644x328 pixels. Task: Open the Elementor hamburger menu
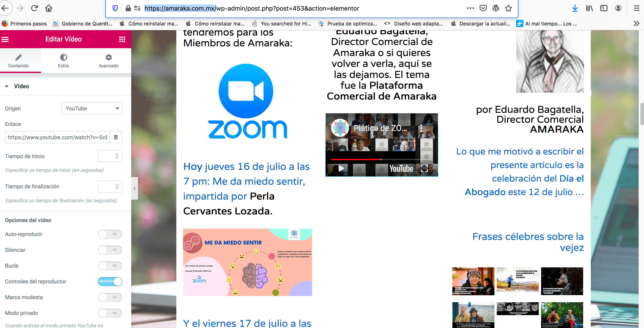point(5,39)
